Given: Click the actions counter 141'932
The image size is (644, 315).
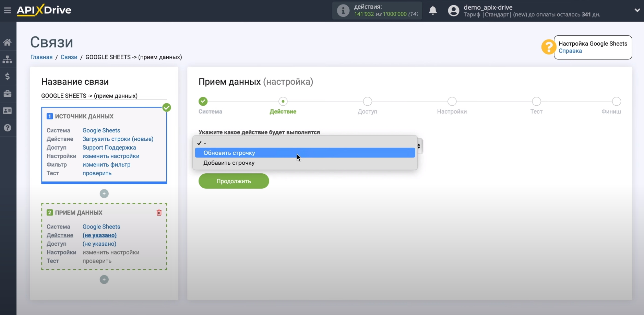Looking at the screenshot, I should pyautogui.click(x=364, y=14).
